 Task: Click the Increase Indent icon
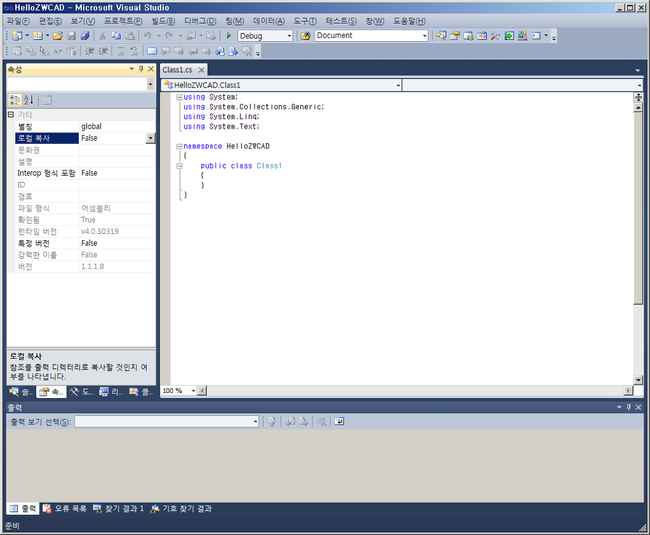pos(103,51)
